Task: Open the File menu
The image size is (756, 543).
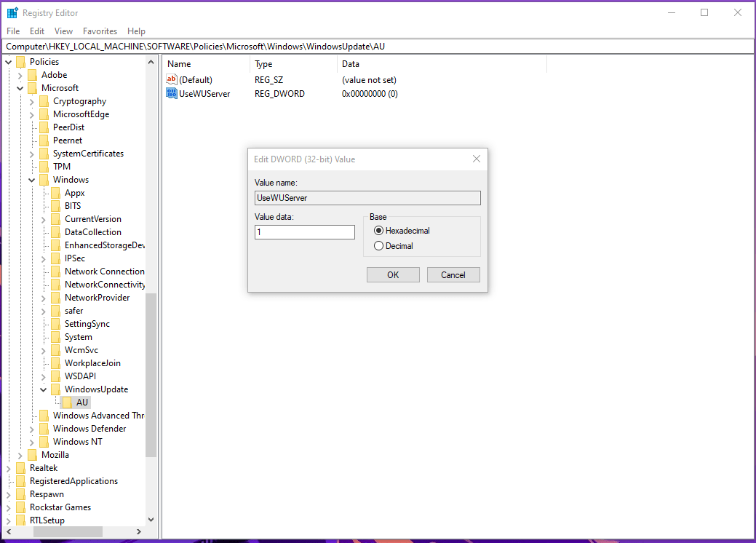Action: coord(13,31)
